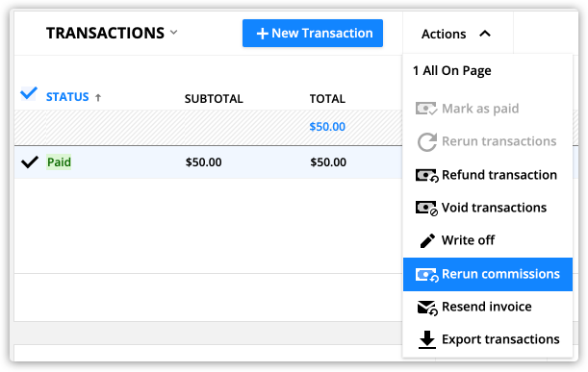Click the green Paid status badge
The height and width of the screenshot is (372, 588).
pos(59,162)
